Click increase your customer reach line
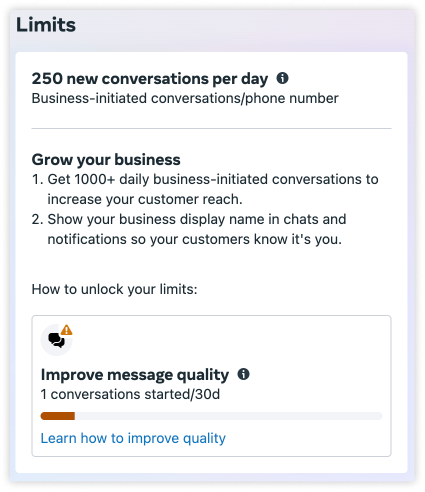This screenshot has width=425, height=492. pyautogui.click(x=145, y=199)
